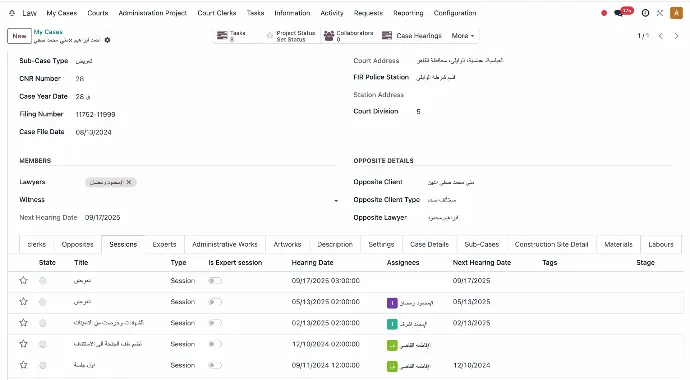
Task: Click green assignee avatar in 09/11/2024 row
Action: (x=392, y=366)
